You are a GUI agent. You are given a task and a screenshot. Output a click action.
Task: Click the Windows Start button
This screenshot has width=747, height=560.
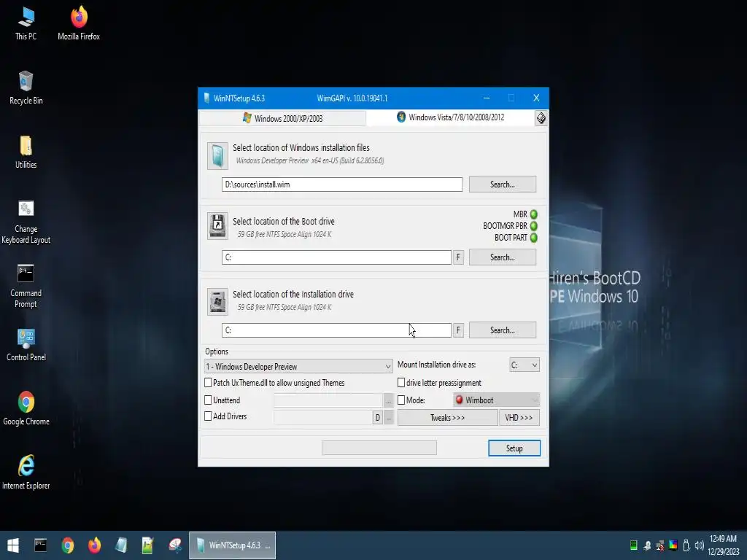pos(13,545)
